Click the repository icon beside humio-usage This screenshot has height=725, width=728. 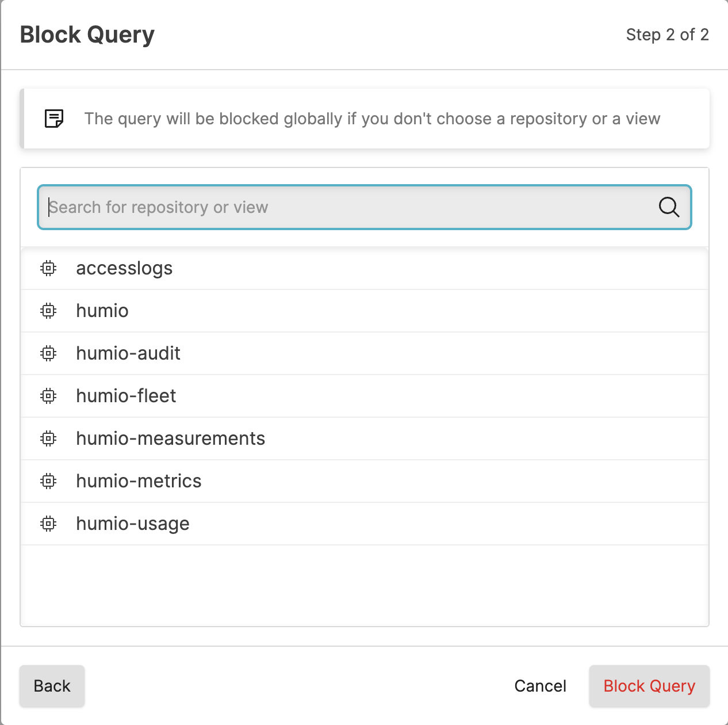point(48,524)
